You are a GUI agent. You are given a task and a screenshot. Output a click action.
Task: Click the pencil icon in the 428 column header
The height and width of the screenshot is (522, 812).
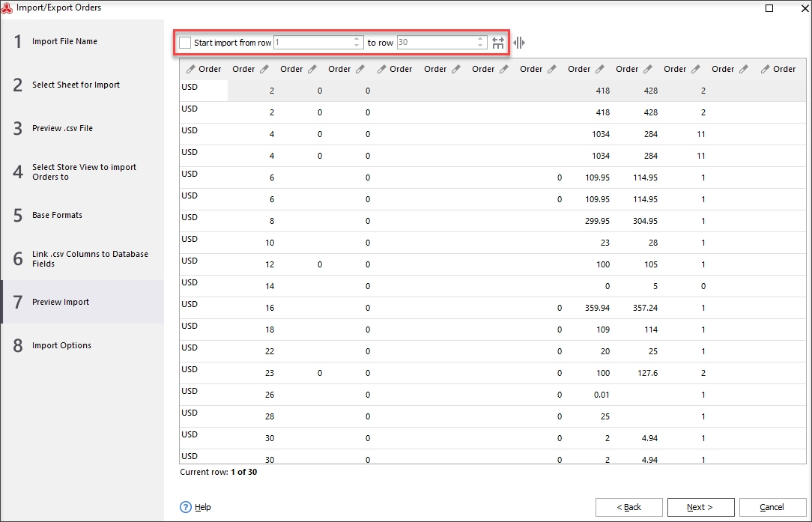pyautogui.click(x=647, y=69)
